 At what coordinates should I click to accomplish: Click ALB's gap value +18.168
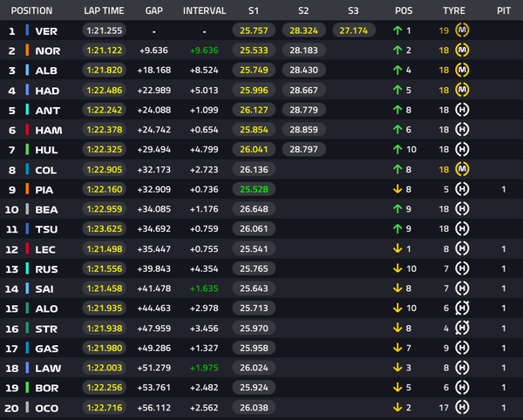tap(153, 71)
